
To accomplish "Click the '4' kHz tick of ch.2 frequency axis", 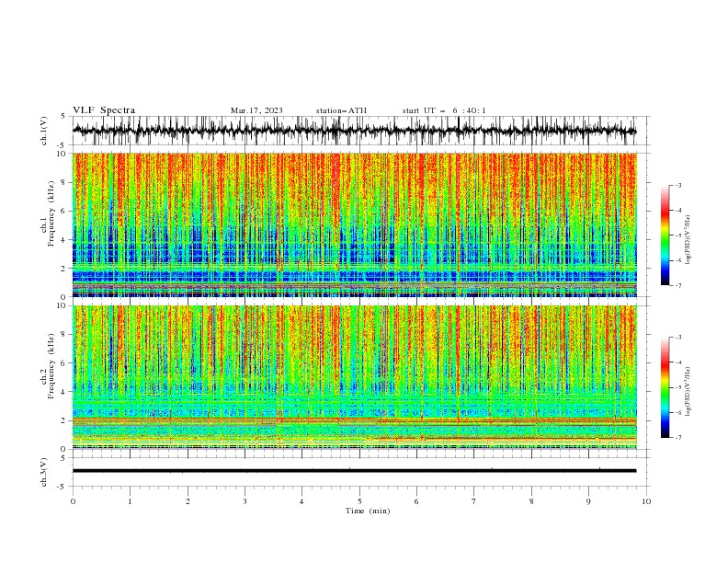I will (x=64, y=392).
